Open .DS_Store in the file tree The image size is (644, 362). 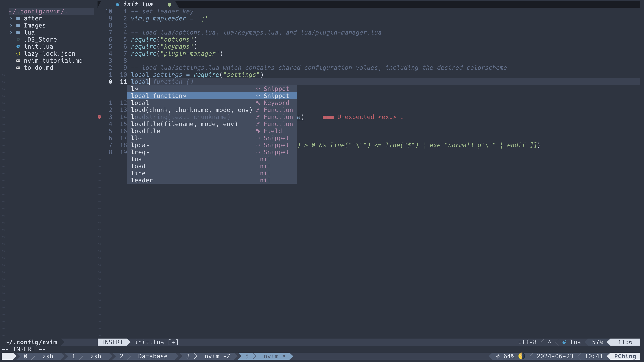40,40
